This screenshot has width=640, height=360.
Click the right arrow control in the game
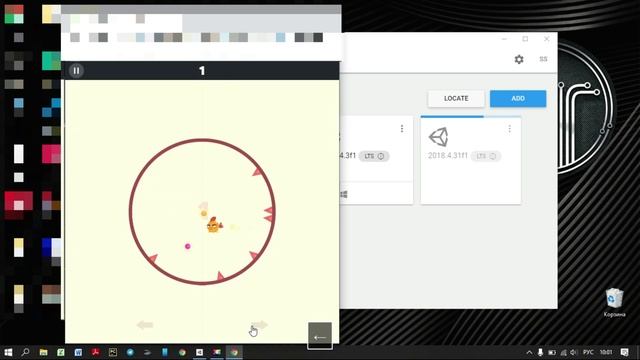[259, 325]
